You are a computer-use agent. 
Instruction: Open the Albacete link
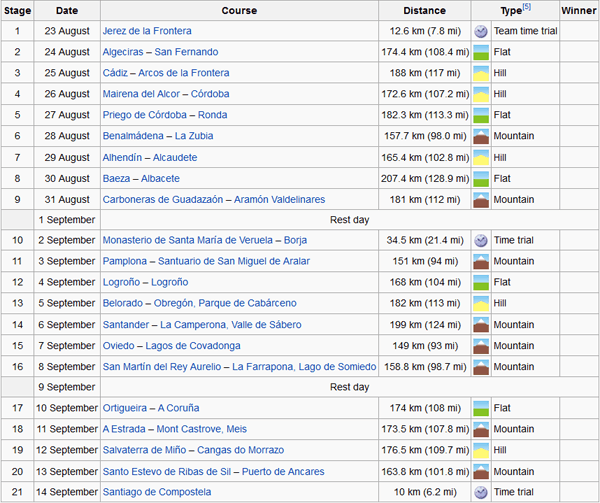click(160, 179)
